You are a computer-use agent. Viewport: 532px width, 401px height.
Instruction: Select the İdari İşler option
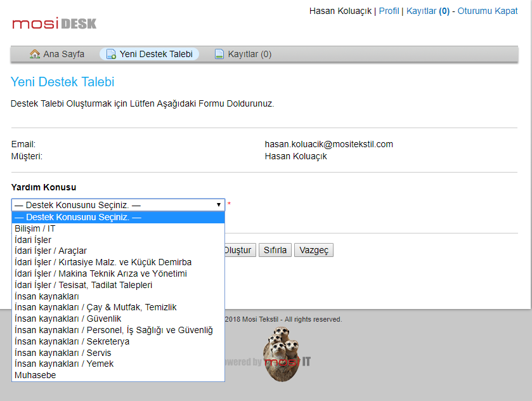pyautogui.click(x=118, y=240)
